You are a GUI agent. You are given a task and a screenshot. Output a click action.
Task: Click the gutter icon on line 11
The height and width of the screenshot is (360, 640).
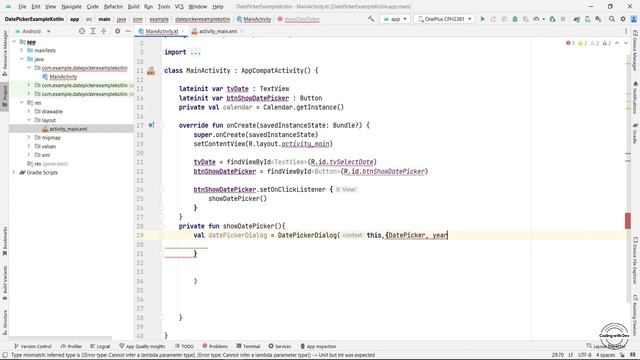tap(151, 71)
